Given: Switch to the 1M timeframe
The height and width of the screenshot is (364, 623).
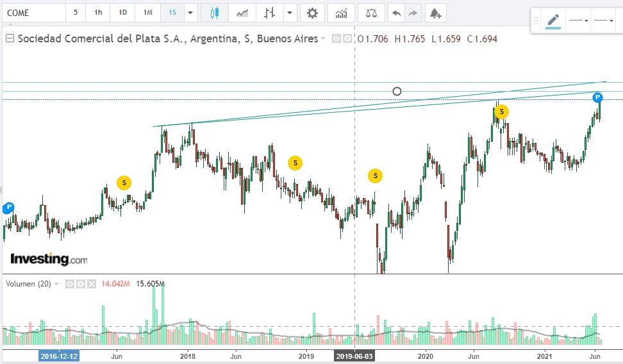Looking at the screenshot, I should [x=147, y=13].
